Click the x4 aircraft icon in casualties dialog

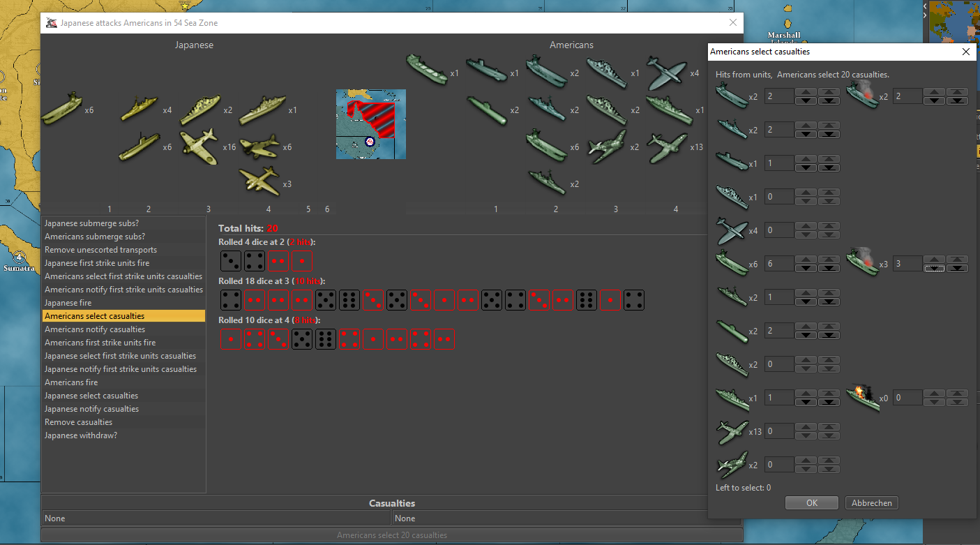pos(731,230)
